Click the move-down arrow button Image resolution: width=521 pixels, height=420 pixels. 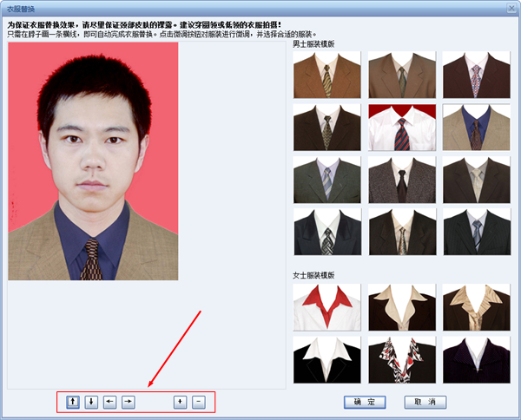(x=91, y=402)
